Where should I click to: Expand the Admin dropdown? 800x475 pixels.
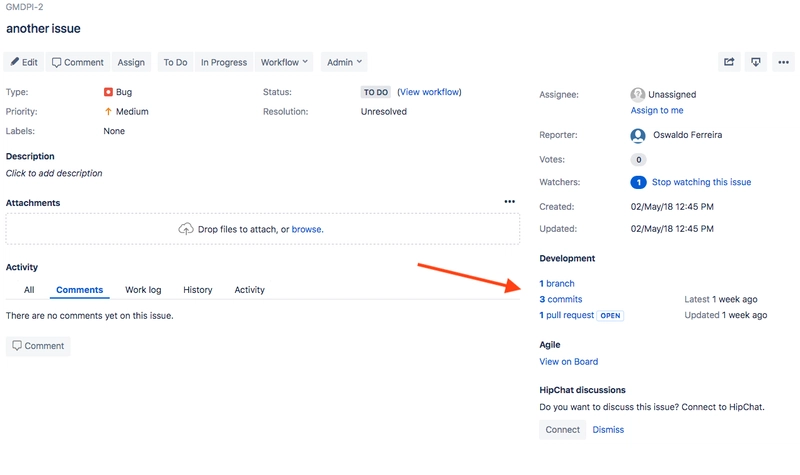pos(344,62)
